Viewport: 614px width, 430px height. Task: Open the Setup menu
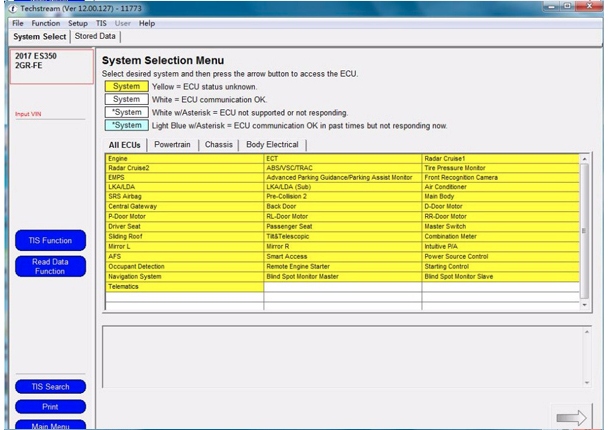click(78, 23)
